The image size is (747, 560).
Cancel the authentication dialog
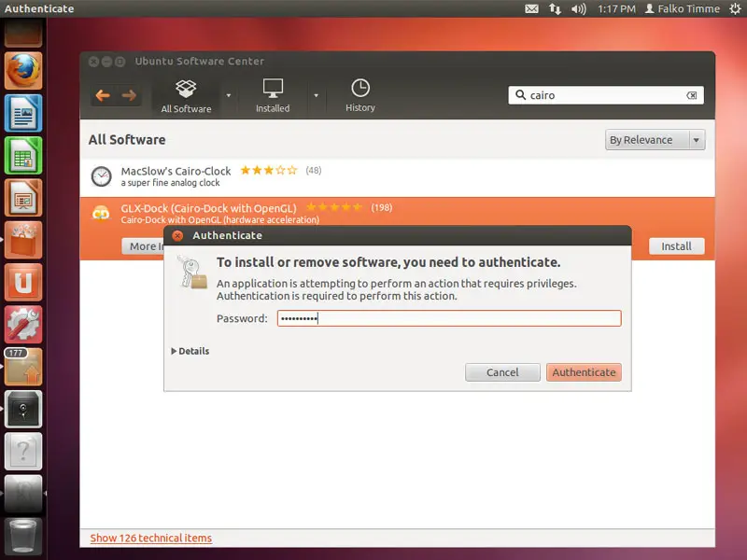[502, 372]
